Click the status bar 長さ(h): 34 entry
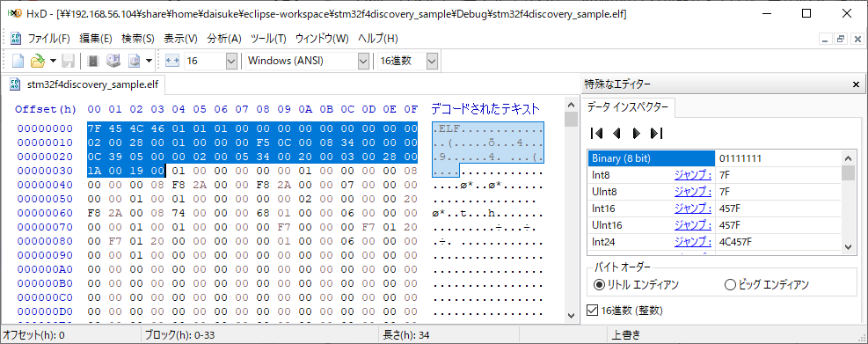The image size is (868, 344). tap(405, 335)
